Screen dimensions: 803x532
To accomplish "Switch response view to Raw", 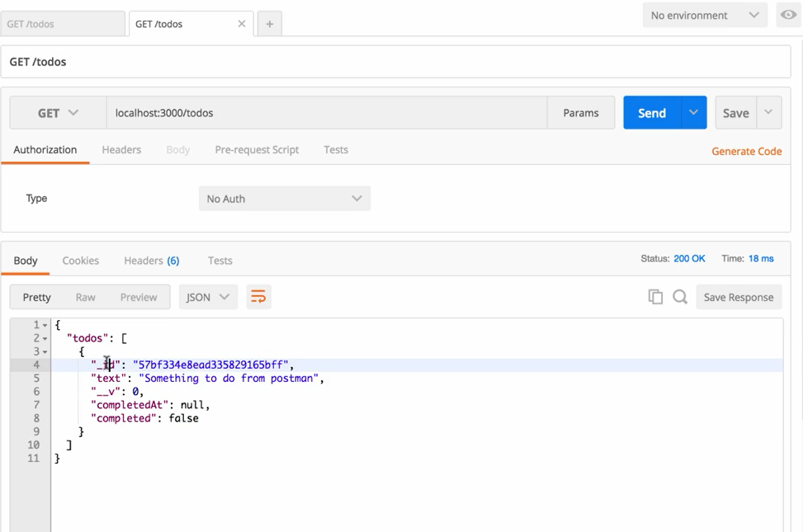I will (x=85, y=297).
